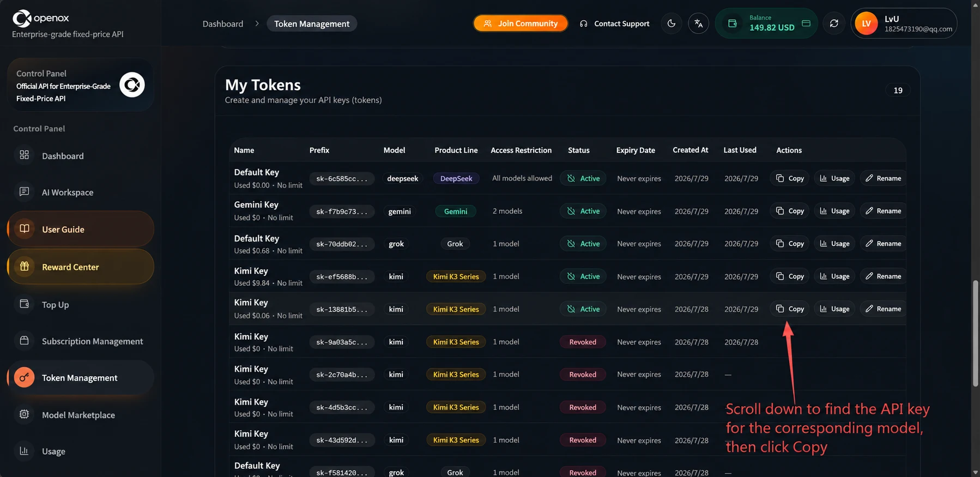Image resolution: width=980 pixels, height=477 pixels.
Task: View Usage for the sk-13881b5 key
Action: pyautogui.click(x=834, y=309)
